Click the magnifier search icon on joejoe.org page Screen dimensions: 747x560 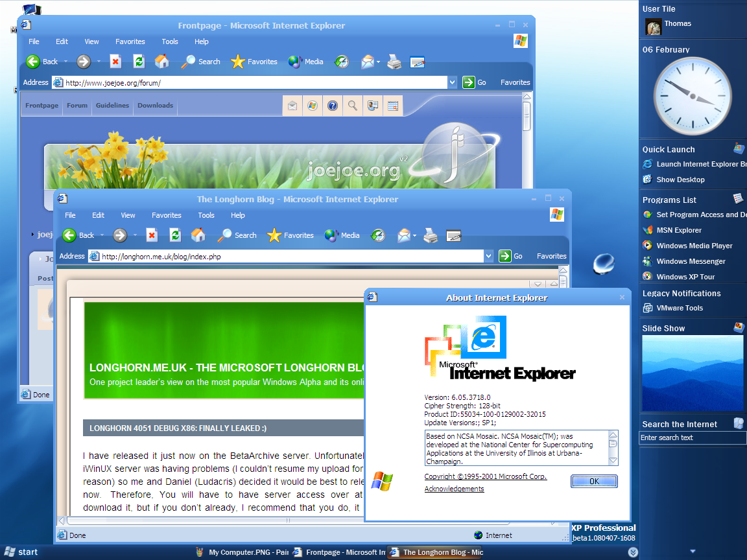(x=353, y=106)
